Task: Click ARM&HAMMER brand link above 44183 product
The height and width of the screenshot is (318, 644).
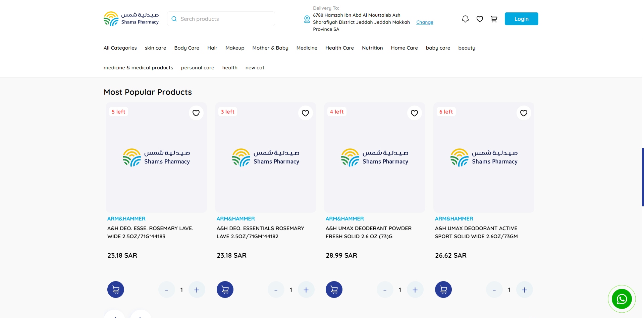Action: [x=126, y=218]
